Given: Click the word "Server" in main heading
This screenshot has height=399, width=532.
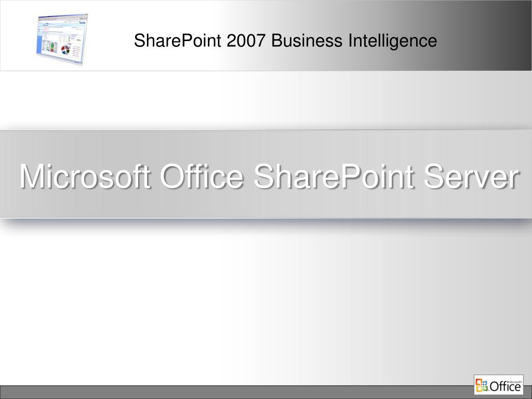Looking at the screenshot, I should tap(472, 176).
